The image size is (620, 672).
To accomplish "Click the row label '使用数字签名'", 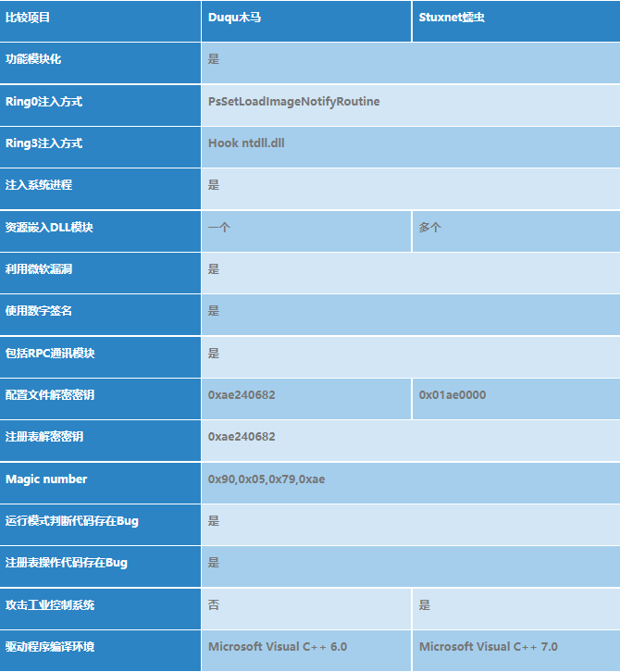I will click(x=39, y=311).
